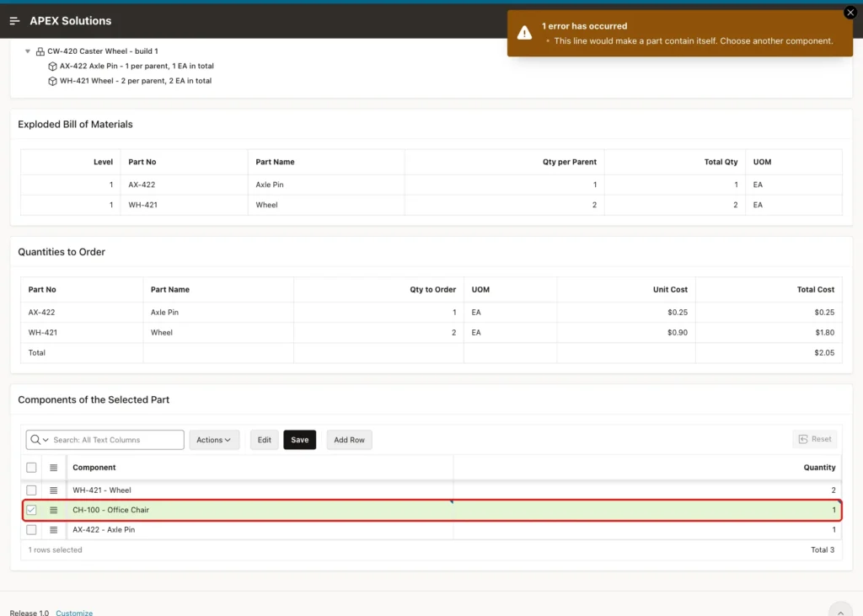
Task: Click the Reset grid button
Action: (x=815, y=439)
